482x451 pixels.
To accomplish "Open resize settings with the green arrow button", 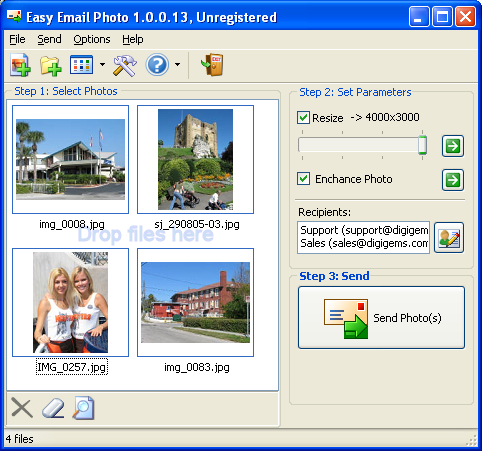I will pyautogui.click(x=453, y=146).
